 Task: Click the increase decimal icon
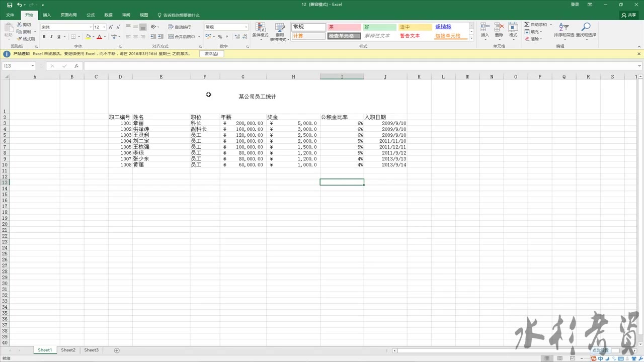[236, 37]
